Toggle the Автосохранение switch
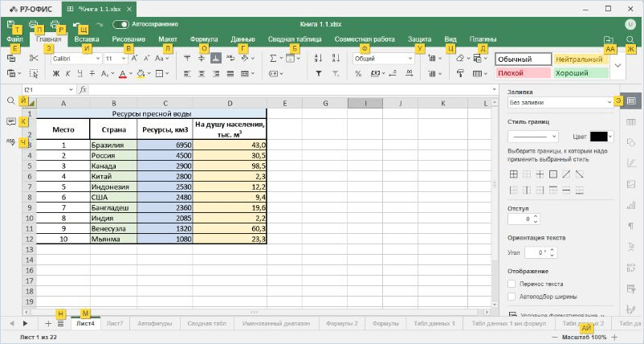This screenshot has width=644, height=344. pyautogui.click(x=120, y=24)
